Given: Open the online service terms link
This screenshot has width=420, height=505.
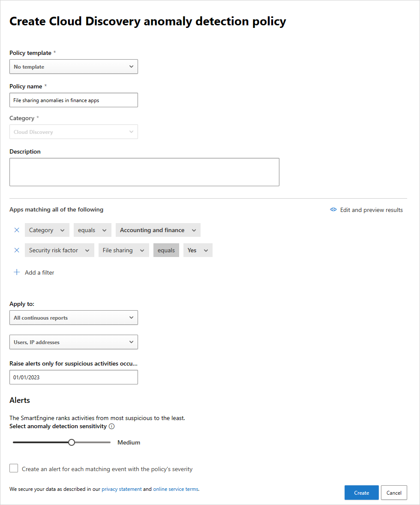Looking at the screenshot, I should tap(176, 489).
